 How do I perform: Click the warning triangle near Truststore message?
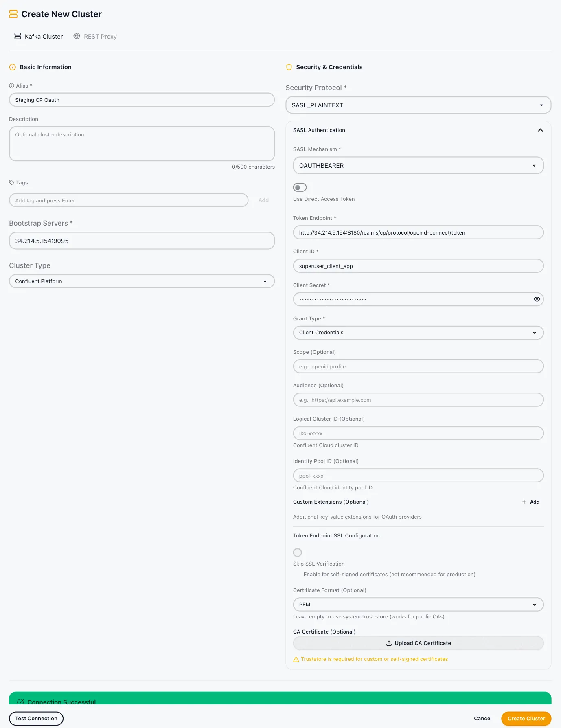click(296, 660)
